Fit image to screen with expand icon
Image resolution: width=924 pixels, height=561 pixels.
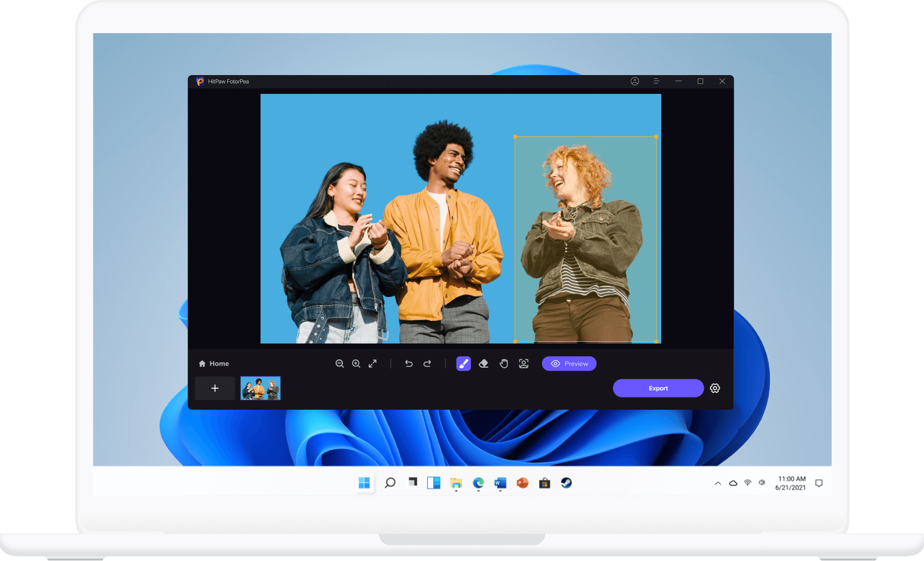click(x=373, y=363)
